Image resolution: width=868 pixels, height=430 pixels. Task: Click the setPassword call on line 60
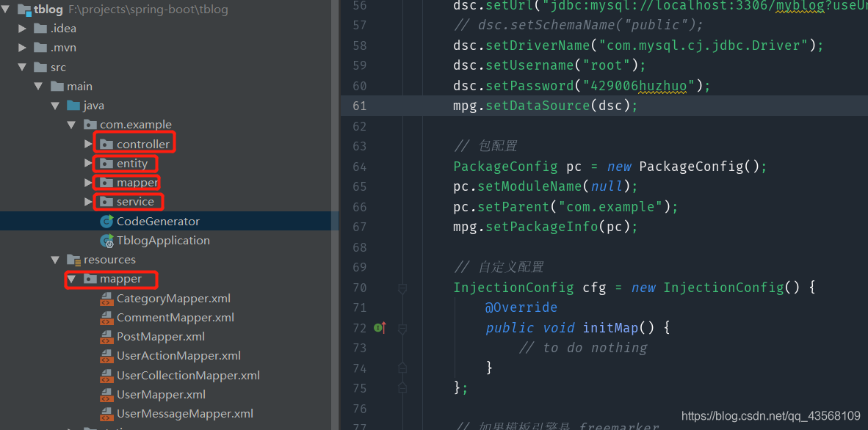coord(531,86)
